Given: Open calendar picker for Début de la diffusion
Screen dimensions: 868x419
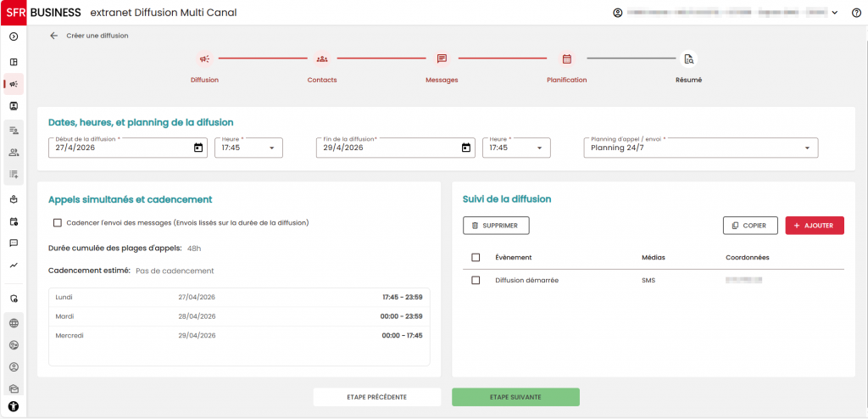Looking at the screenshot, I should click(198, 148).
